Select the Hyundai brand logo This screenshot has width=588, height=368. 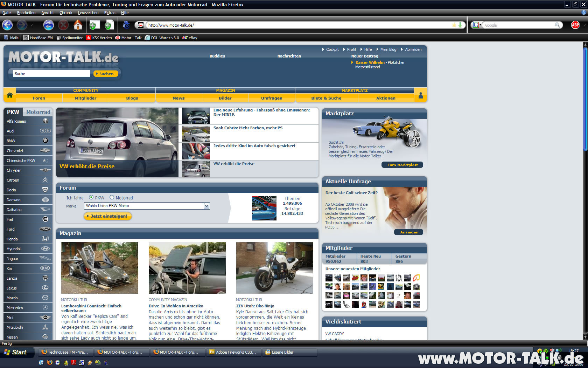(45, 248)
